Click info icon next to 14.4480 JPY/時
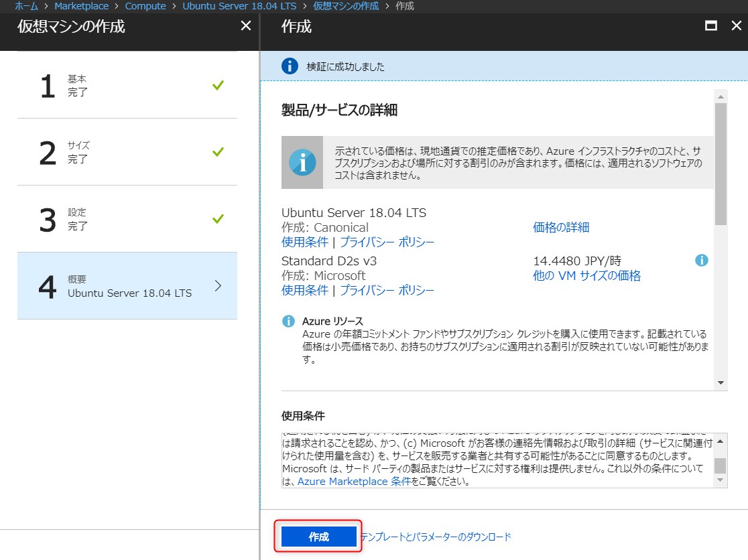Viewport: 748px width, 560px height. pyautogui.click(x=701, y=260)
